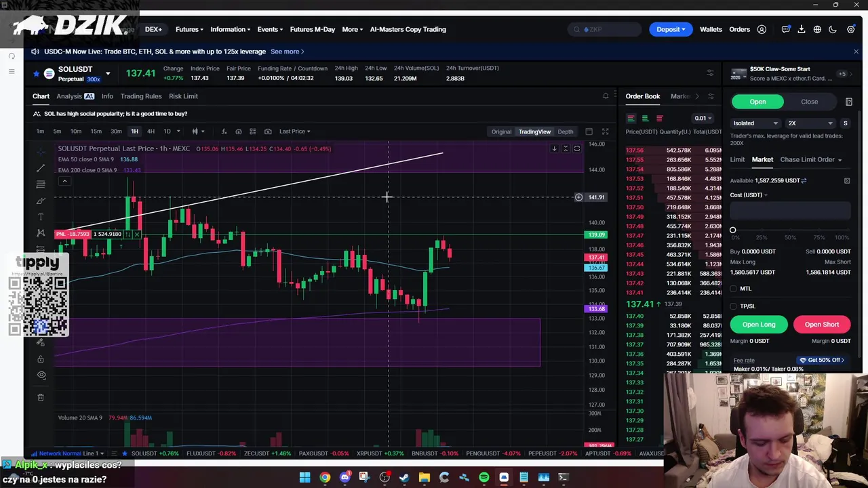Switch chart view to Original
868x488 pixels.
pyautogui.click(x=501, y=131)
